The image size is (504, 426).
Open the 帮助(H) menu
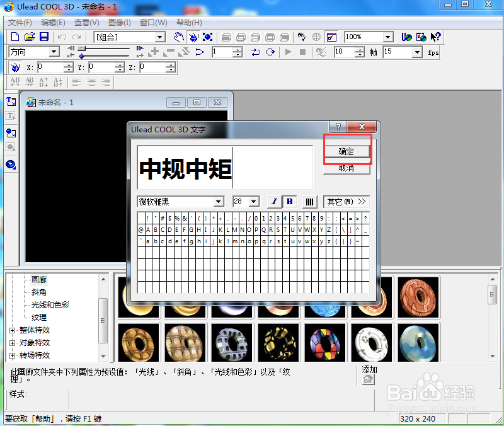189,23
